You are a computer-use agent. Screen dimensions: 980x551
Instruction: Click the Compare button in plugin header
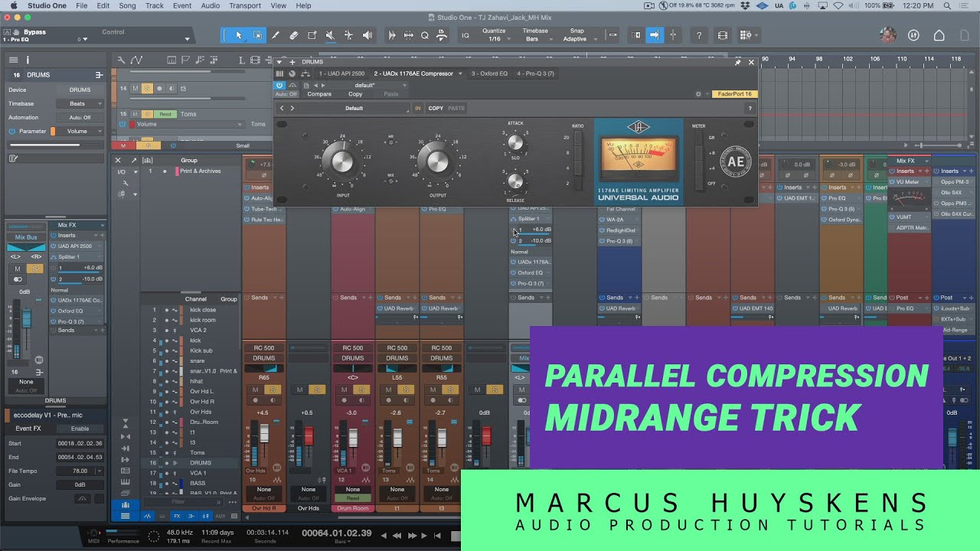coord(319,94)
